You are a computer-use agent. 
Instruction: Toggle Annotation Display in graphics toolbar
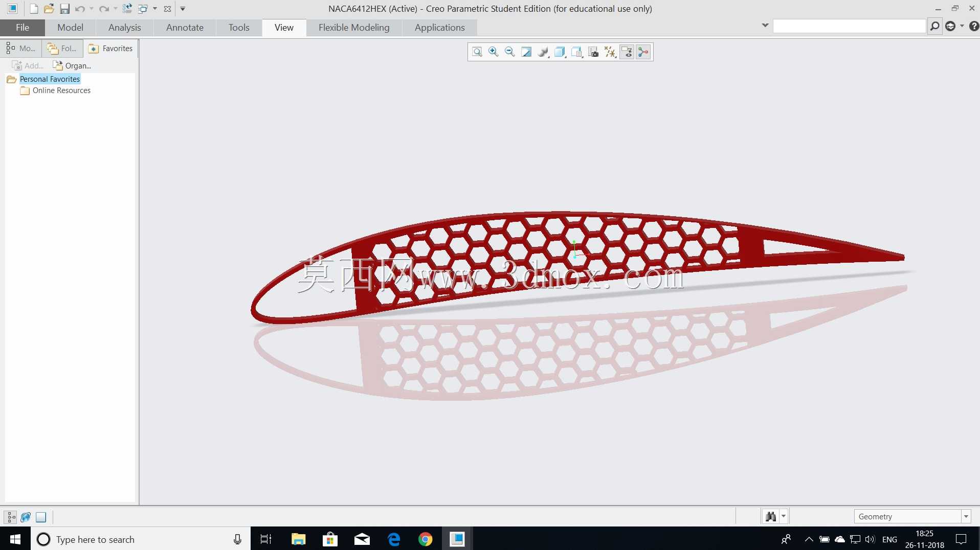click(627, 52)
